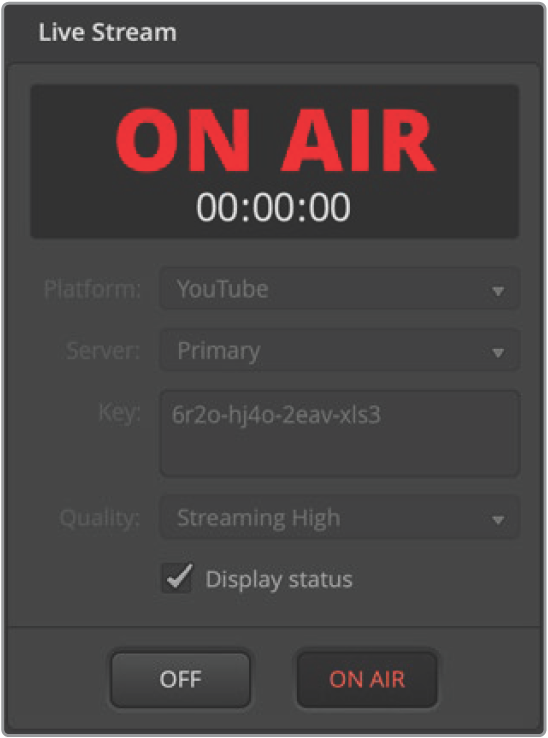Click into the stream Key text field

coord(339,433)
